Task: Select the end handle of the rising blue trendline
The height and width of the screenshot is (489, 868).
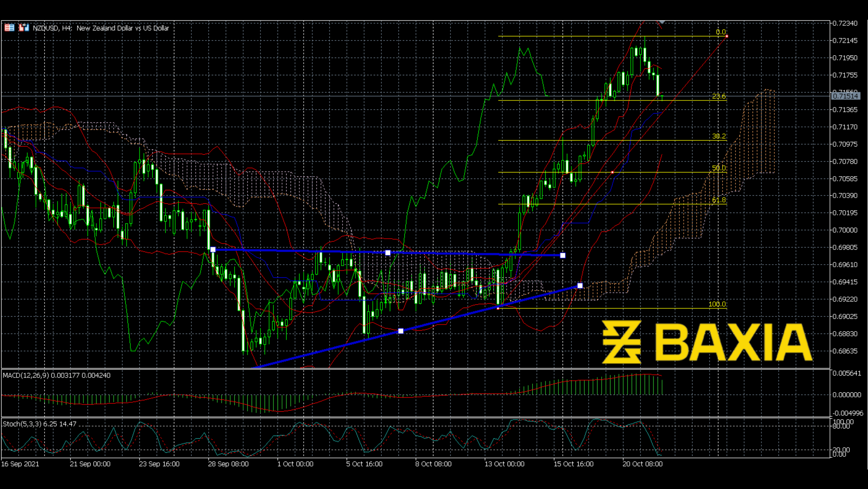Action: (580, 286)
